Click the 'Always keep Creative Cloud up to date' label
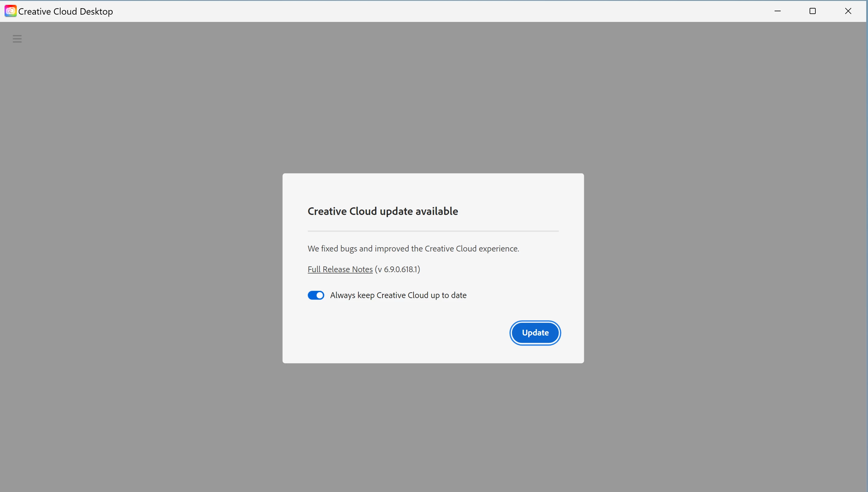Image resolution: width=868 pixels, height=492 pixels. point(398,295)
